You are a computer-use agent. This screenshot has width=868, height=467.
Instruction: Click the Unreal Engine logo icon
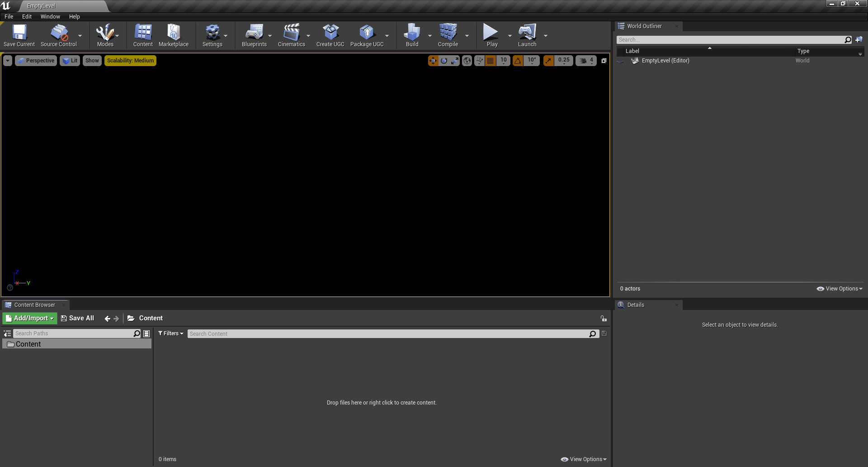pos(6,6)
